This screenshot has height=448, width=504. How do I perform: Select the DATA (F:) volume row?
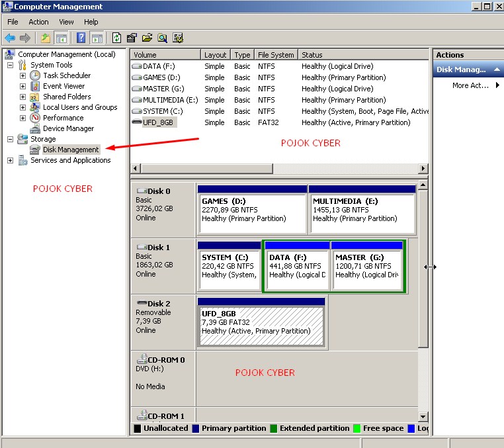click(x=280, y=66)
